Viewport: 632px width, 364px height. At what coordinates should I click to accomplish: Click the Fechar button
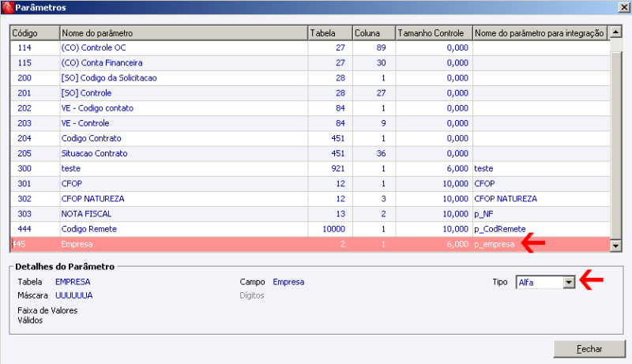[589, 349]
